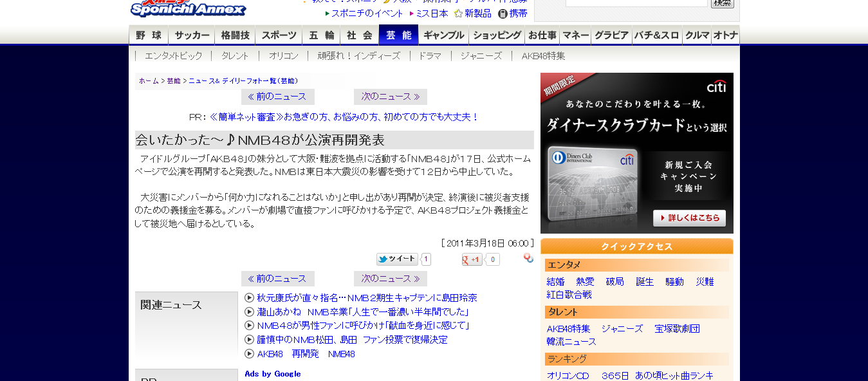Open the 社会 navigation tab
The image size is (868, 381).
coord(359,35)
